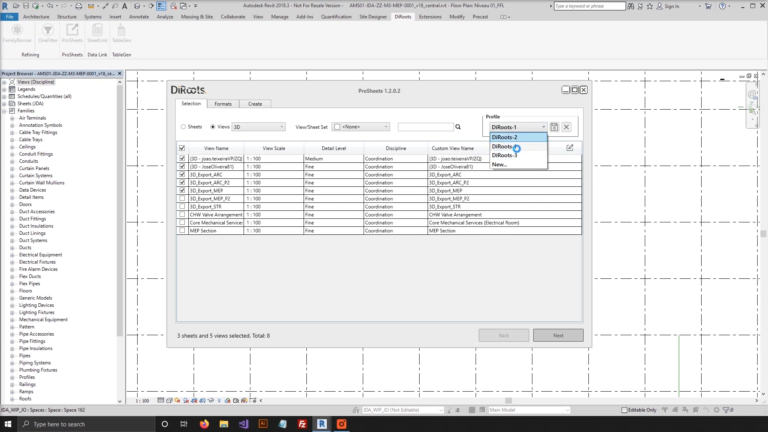Delete the current profile with the X icon
The height and width of the screenshot is (432, 768).
click(x=566, y=127)
